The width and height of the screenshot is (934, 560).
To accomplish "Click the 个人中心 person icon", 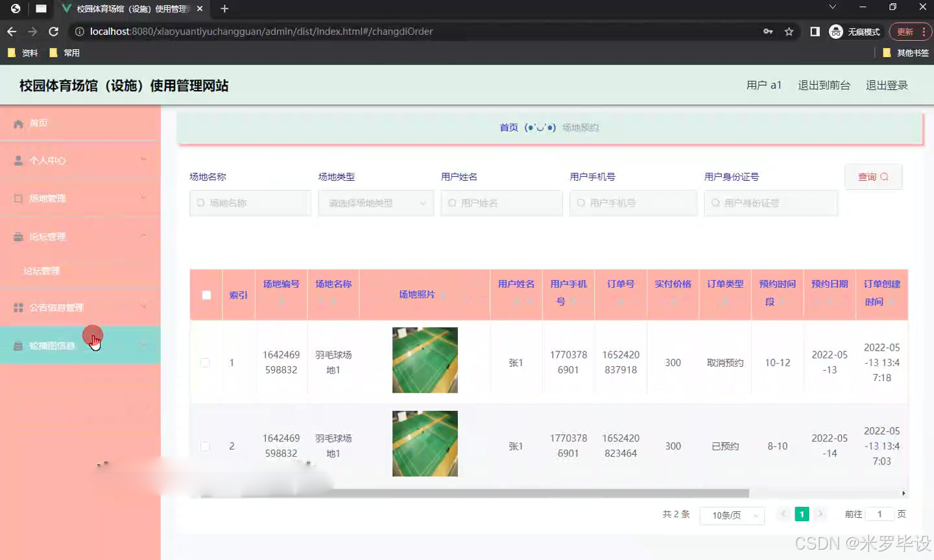I will click(18, 159).
